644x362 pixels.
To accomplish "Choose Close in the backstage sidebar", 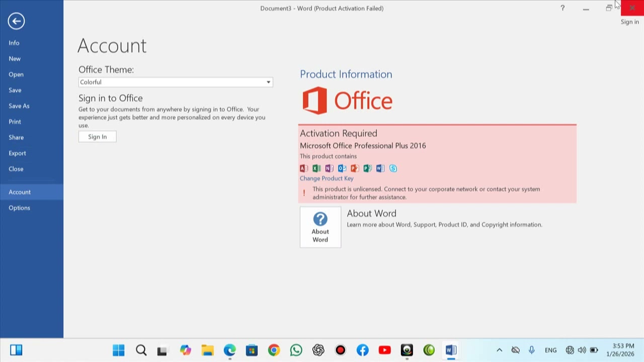I will (x=32, y=169).
